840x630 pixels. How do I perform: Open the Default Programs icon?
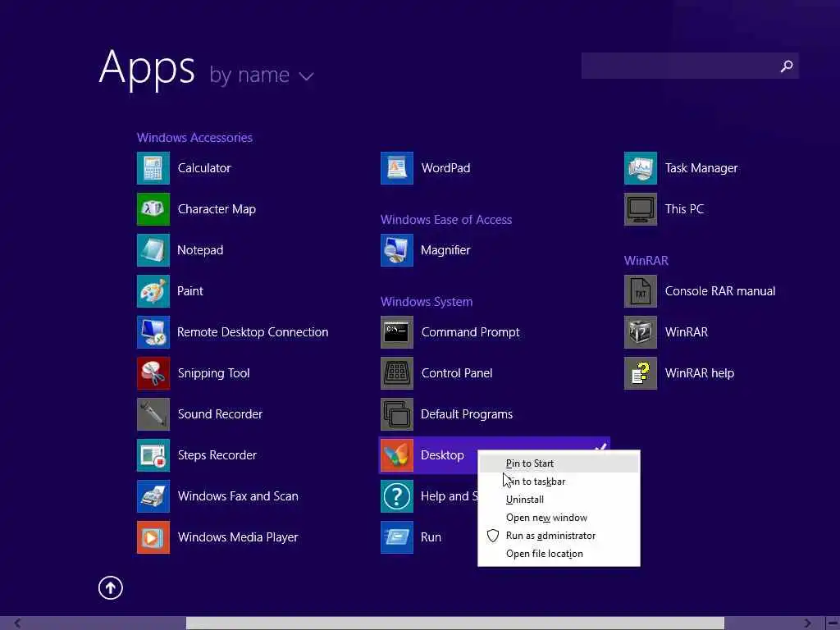click(397, 414)
